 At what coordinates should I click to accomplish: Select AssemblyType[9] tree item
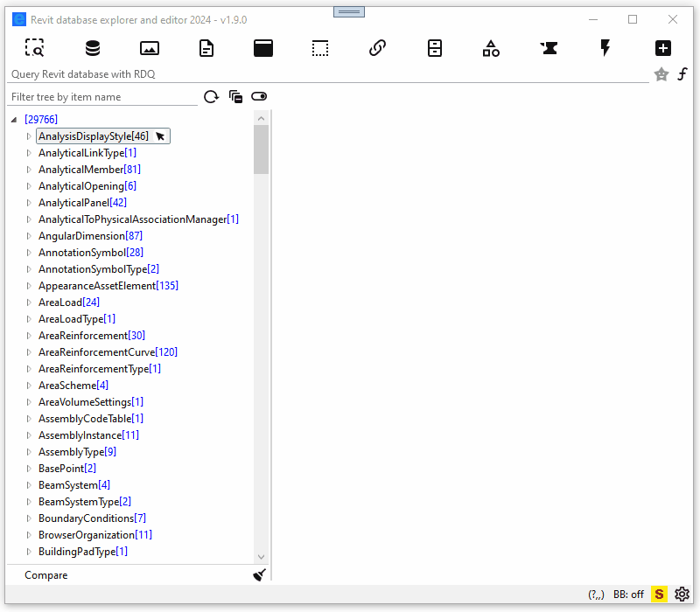click(77, 452)
